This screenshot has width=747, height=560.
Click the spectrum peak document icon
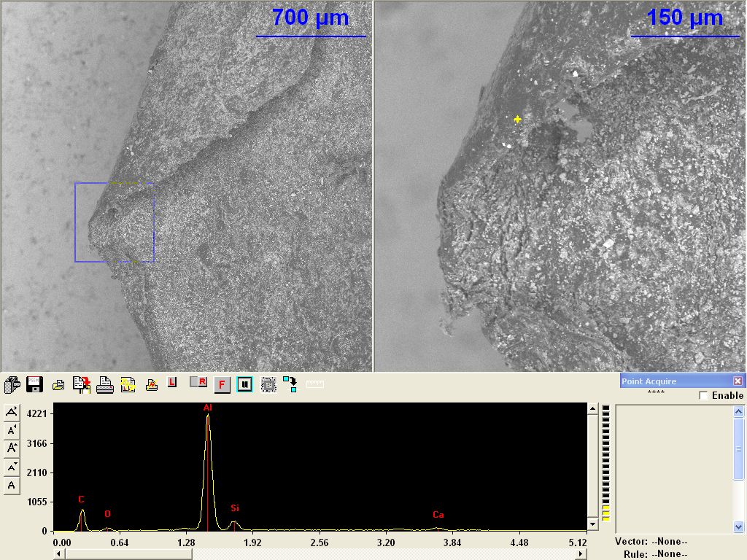(x=152, y=385)
